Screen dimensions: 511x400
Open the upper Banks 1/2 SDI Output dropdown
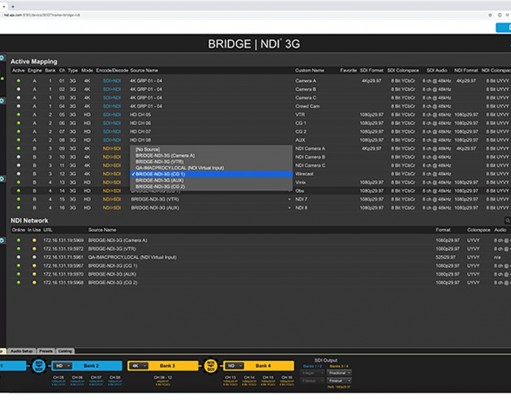point(312,373)
